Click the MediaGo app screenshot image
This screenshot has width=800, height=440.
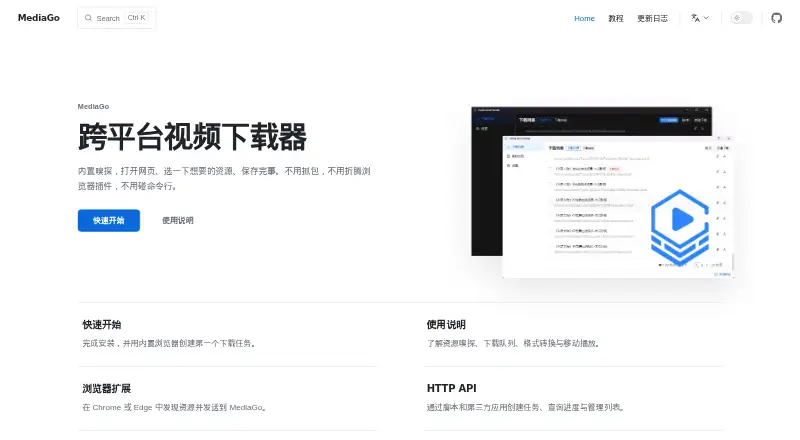coord(602,192)
